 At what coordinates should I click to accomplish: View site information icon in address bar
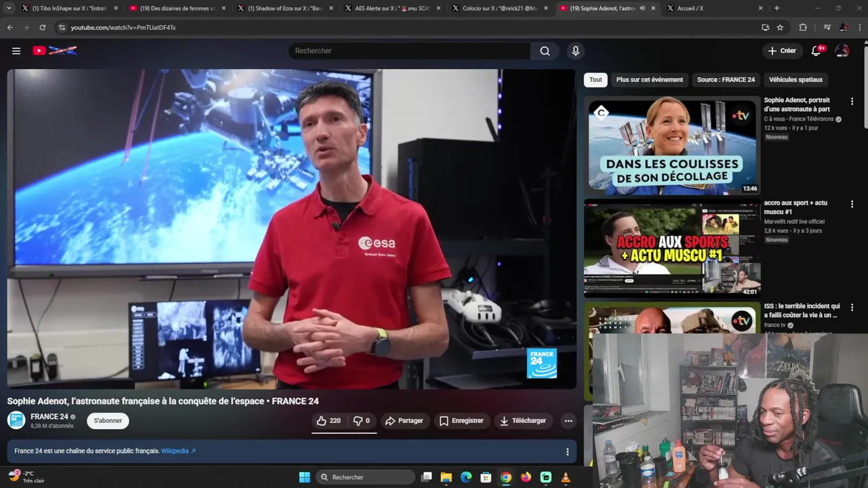click(x=62, y=27)
